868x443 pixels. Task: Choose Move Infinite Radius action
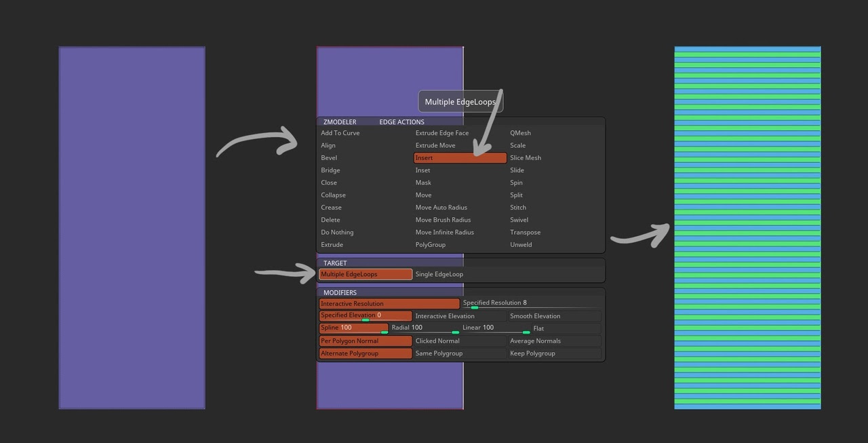(x=445, y=232)
